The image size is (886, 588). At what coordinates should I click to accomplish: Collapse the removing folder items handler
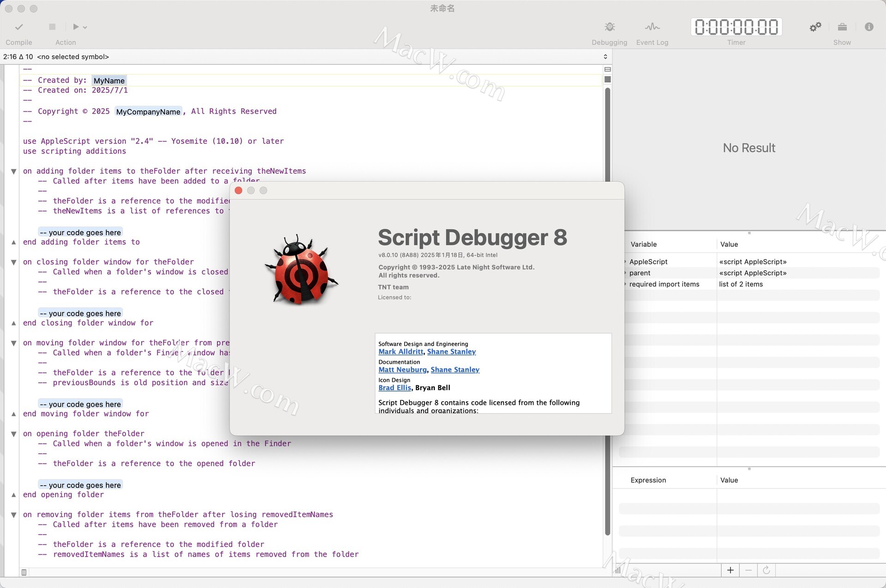pyautogui.click(x=14, y=515)
